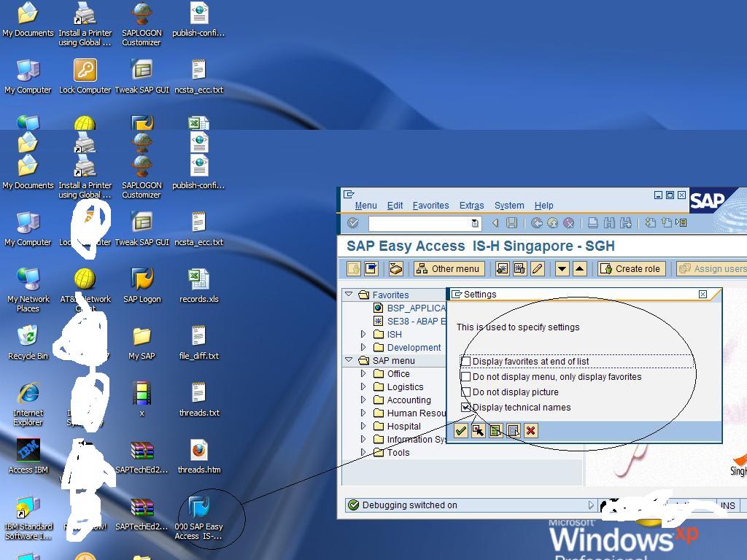This screenshot has width=747, height=560.
Task: Open the Extras menu
Action: [471, 205]
